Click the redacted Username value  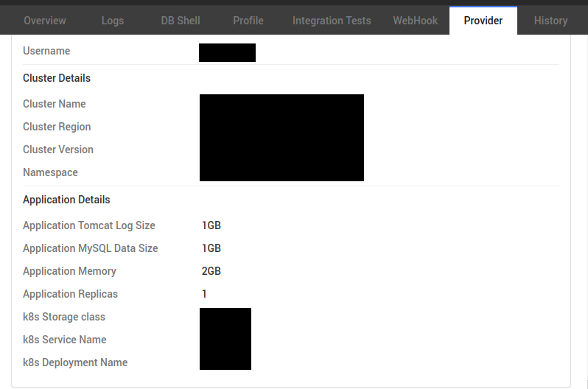tap(227, 52)
